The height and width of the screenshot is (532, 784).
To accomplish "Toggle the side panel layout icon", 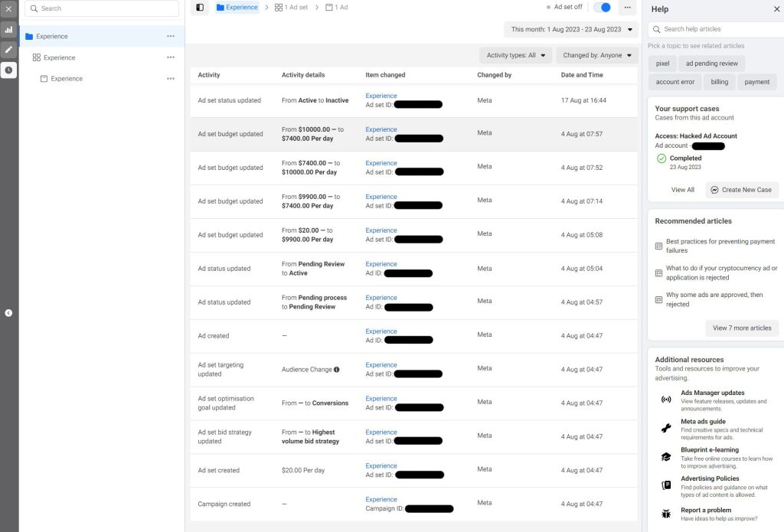I will (200, 8).
